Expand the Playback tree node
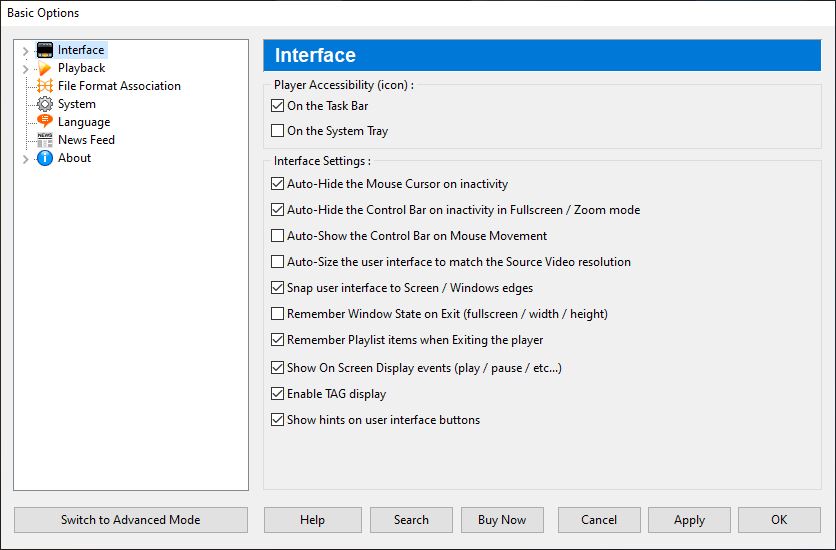The image size is (836, 550). point(25,69)
